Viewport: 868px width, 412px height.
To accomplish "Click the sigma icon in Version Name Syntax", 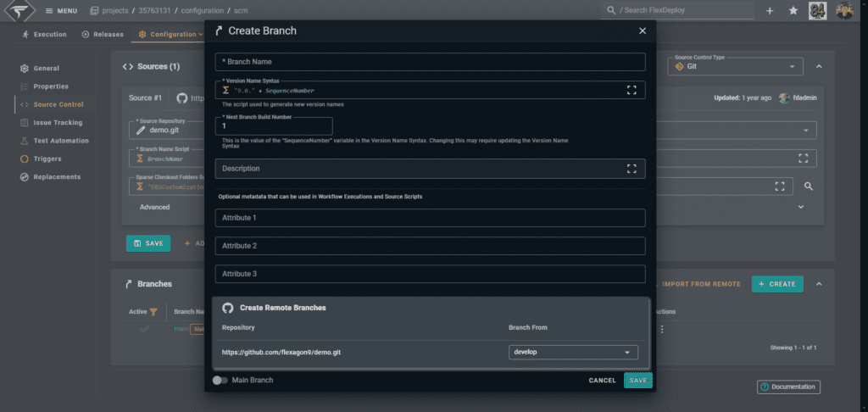I will pyautogui.click(x=225, y=90).
